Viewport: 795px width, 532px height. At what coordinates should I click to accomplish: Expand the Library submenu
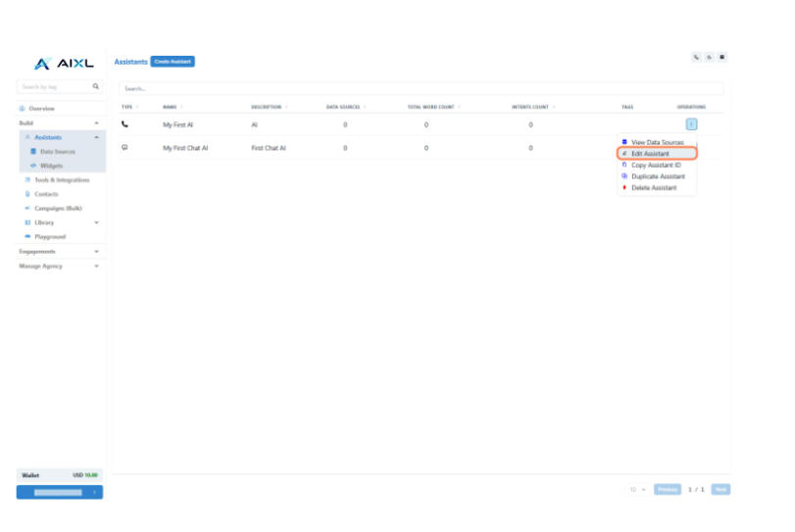tap(96, 222)
